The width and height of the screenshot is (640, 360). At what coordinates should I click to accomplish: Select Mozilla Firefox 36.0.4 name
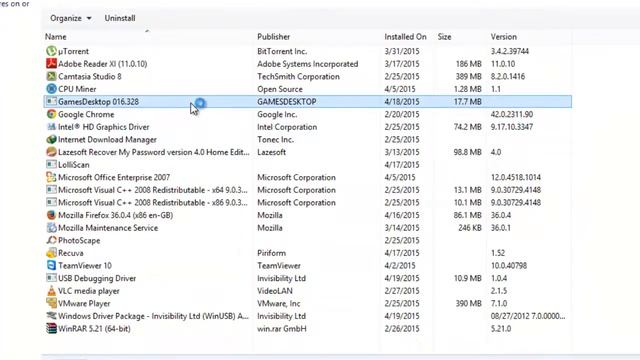coord(116,215)
